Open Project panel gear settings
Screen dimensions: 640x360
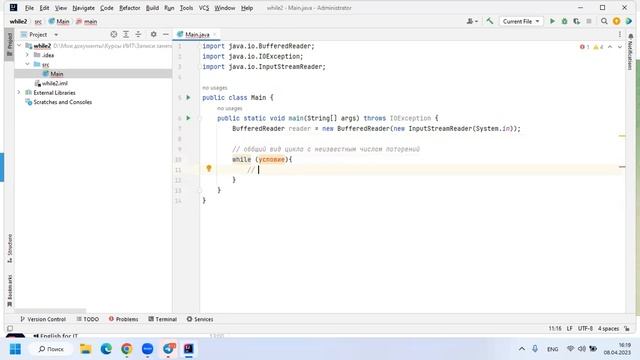point(153,35)
